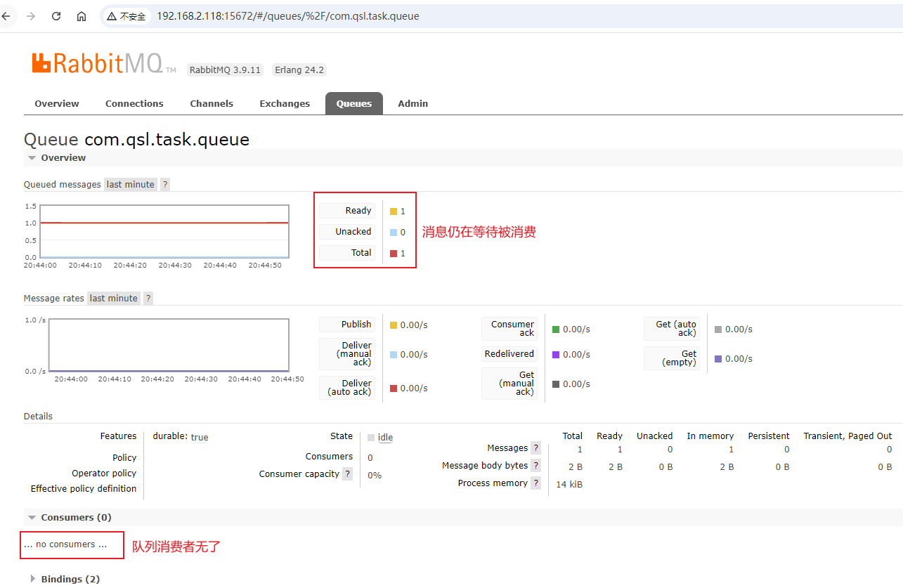Click the RabbitMQ 3.9.11 version badge
The width and height of the screenshot is (903, 588).
[226, 70]
